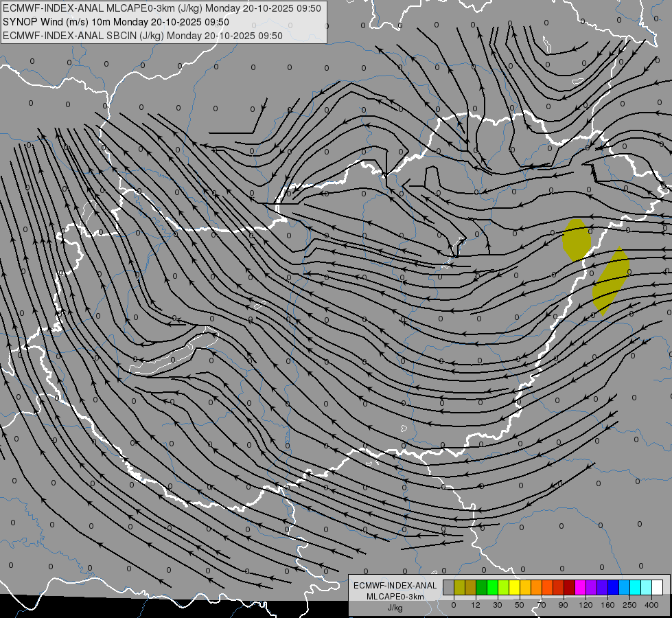This screenshot has height=618, width=672.
Task: Select the purple swatch beside magenta
Action: (x=592, y=587)
